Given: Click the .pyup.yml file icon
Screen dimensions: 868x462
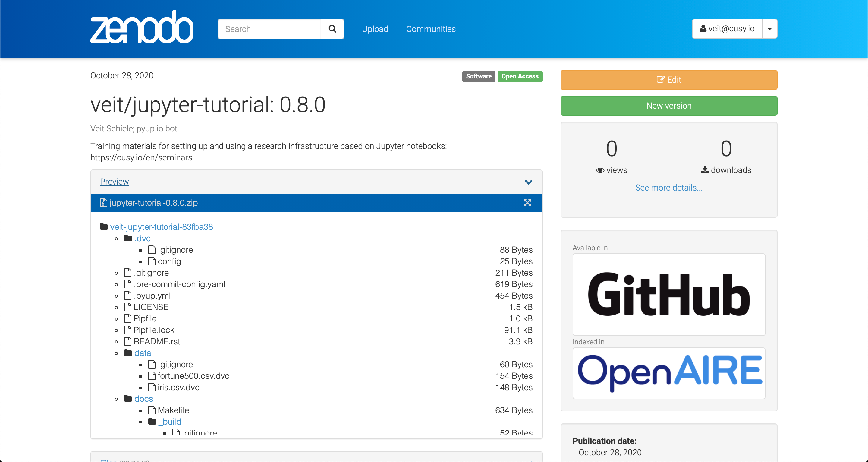Looking at the screenshot, I should (128, 296).
